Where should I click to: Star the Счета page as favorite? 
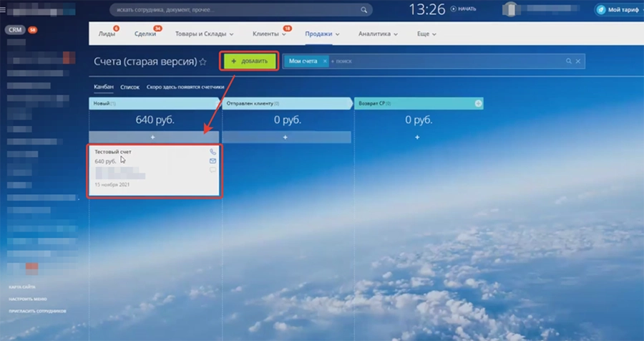tap(203, 62)
